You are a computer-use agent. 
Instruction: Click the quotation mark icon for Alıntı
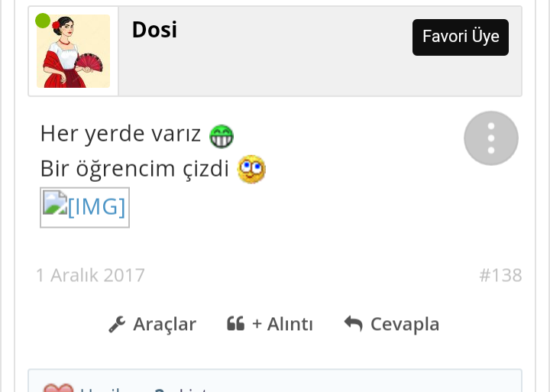coord(236,323)
